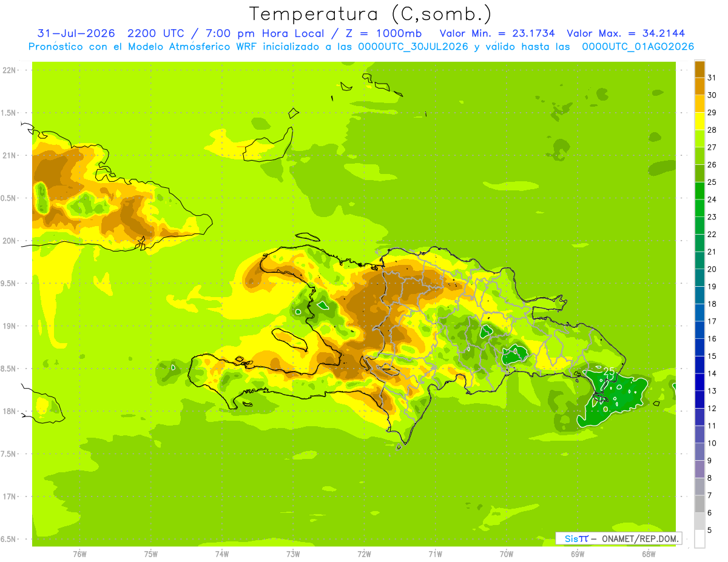Click the 'Temperatura (C,somb.)' chart title
Viewport: 728px width, 562px height.
point(371,15)
